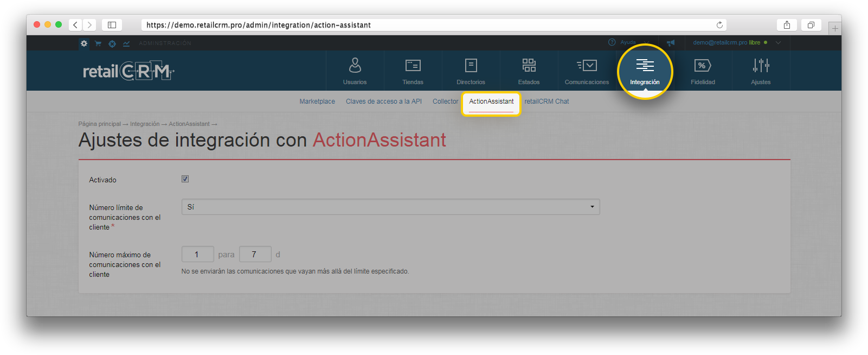Click the days period input field

[255, 254]
